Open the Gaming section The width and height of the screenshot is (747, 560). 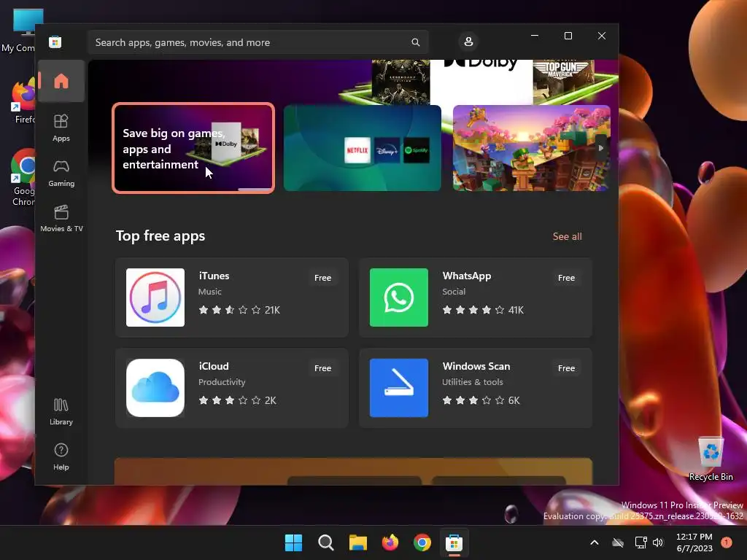(x=61, y=173)
